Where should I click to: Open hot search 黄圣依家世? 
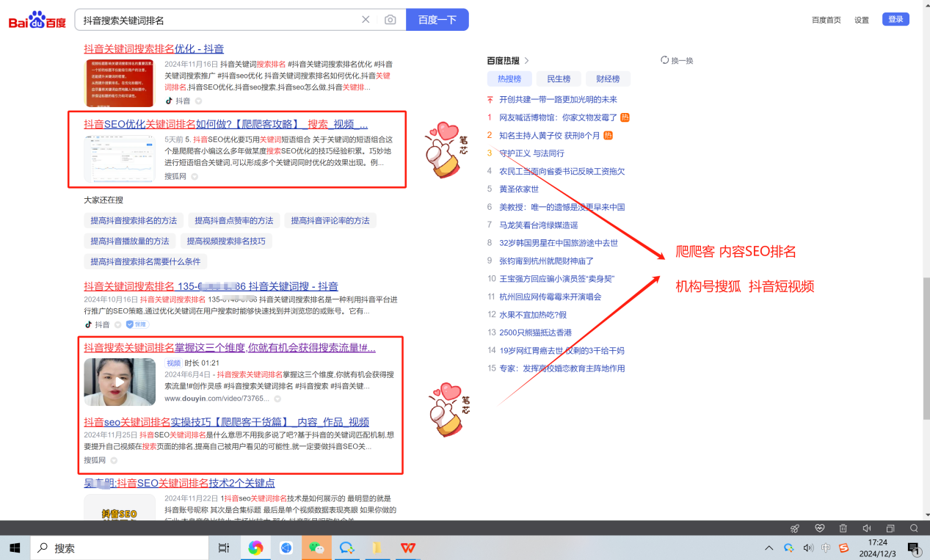519,189
